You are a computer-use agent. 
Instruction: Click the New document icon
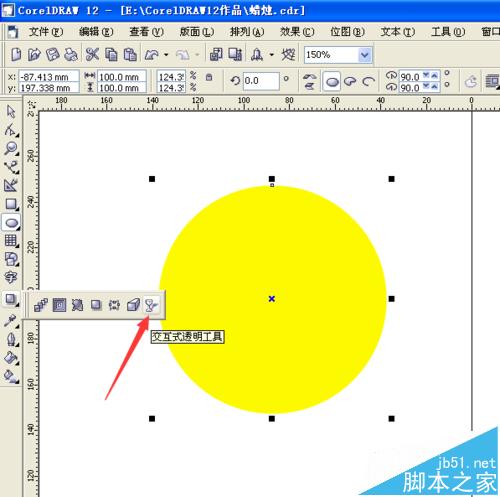click(16, 54)
